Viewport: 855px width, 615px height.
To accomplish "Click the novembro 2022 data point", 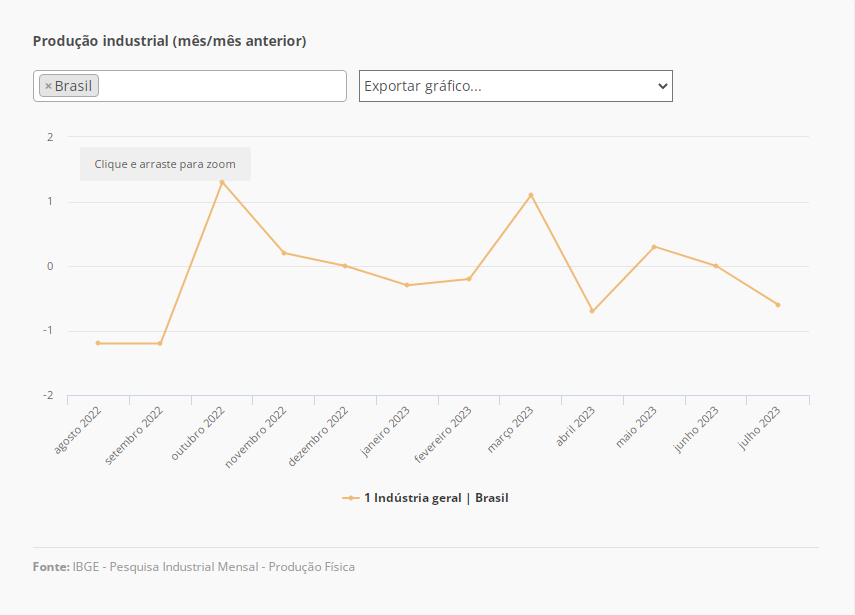I will pyautogui.click(x=284, y=253).
